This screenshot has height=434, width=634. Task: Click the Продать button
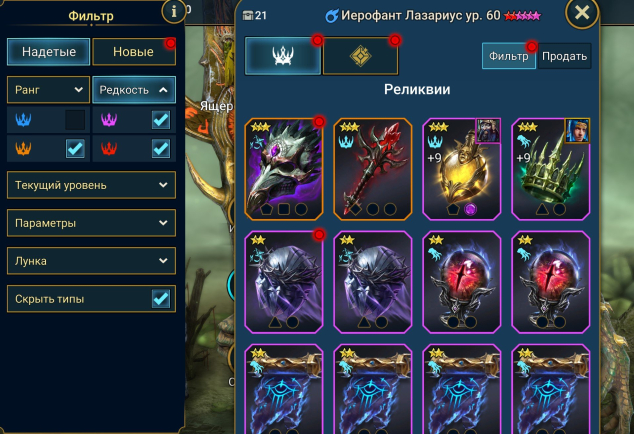tap(564, 56)
